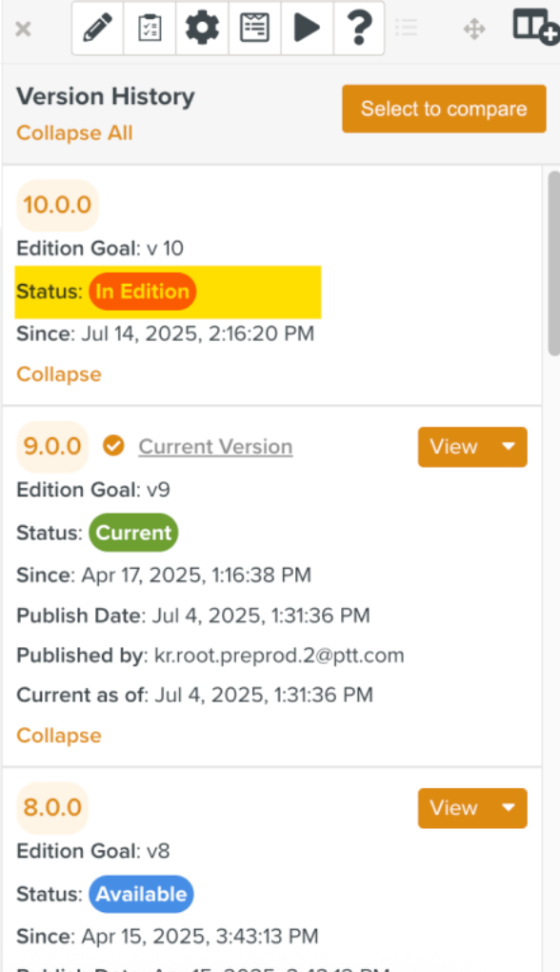Open the clipboard checklist icon

pyautogui.click(x=150, y=29)
